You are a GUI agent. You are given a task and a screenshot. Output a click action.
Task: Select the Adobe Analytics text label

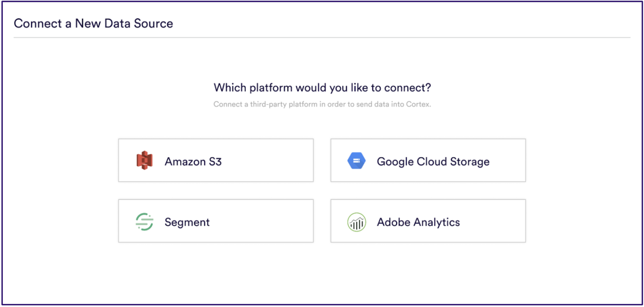click(x=418, y=222)
